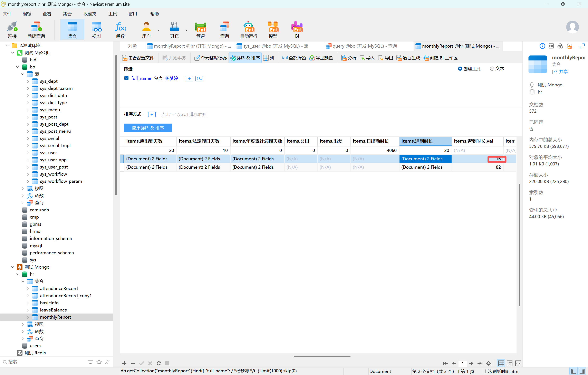Viewport: 588px width, 375px height.
Task: Uncheck the full_name filter checkbox
Action: tap(126, 78)
